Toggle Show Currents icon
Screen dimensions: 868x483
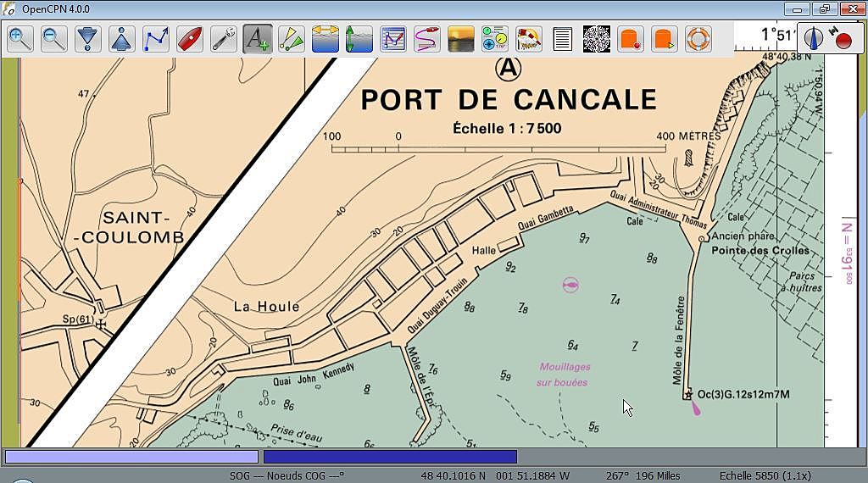(x=325, y=39)
